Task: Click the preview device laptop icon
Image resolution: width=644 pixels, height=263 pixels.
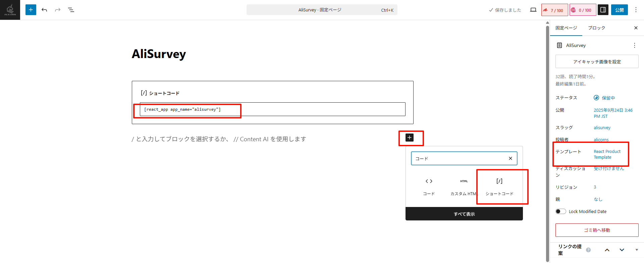Action: pyautogui.click(x=533, y=10)
